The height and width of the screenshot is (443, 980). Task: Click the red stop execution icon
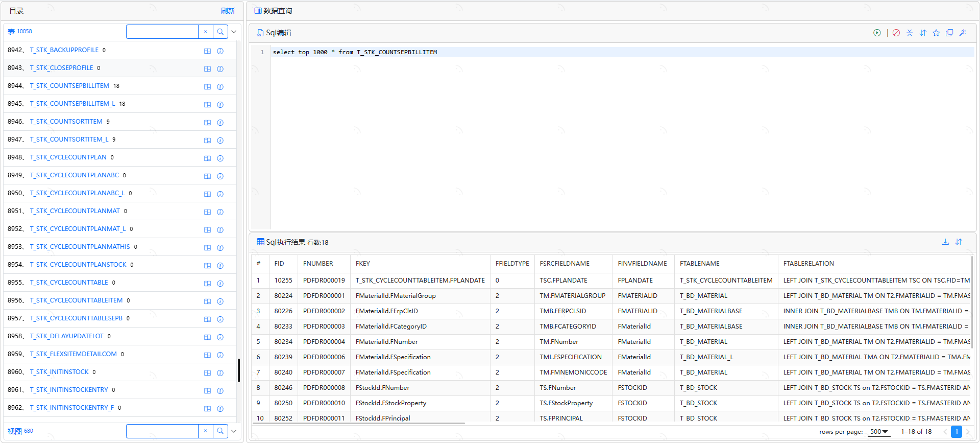(x=896, y=33)
